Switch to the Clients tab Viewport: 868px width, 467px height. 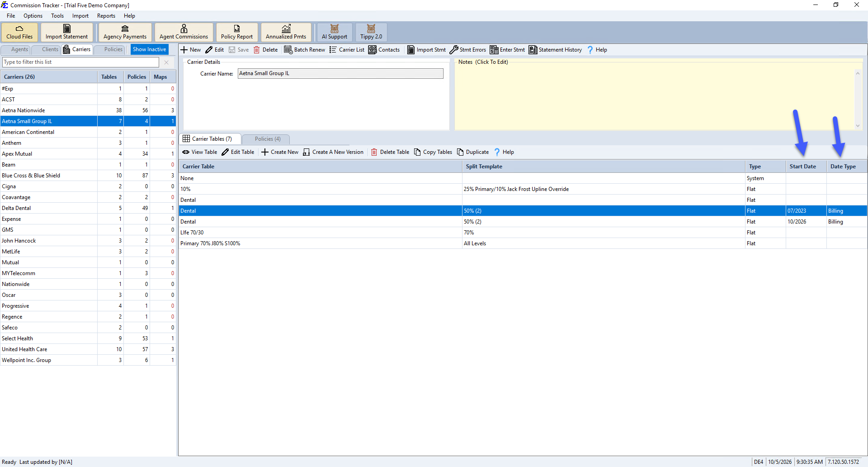click(47, 49)
